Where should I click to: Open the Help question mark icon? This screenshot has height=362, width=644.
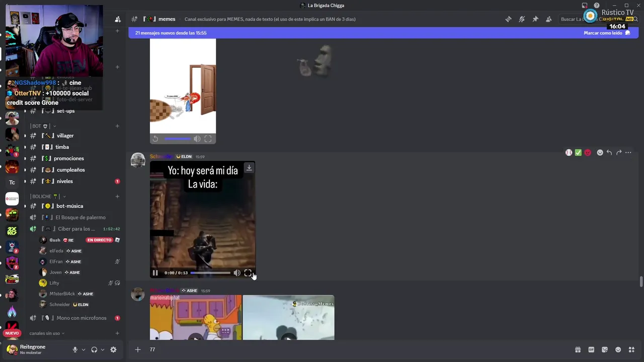[x=597, y=6]
